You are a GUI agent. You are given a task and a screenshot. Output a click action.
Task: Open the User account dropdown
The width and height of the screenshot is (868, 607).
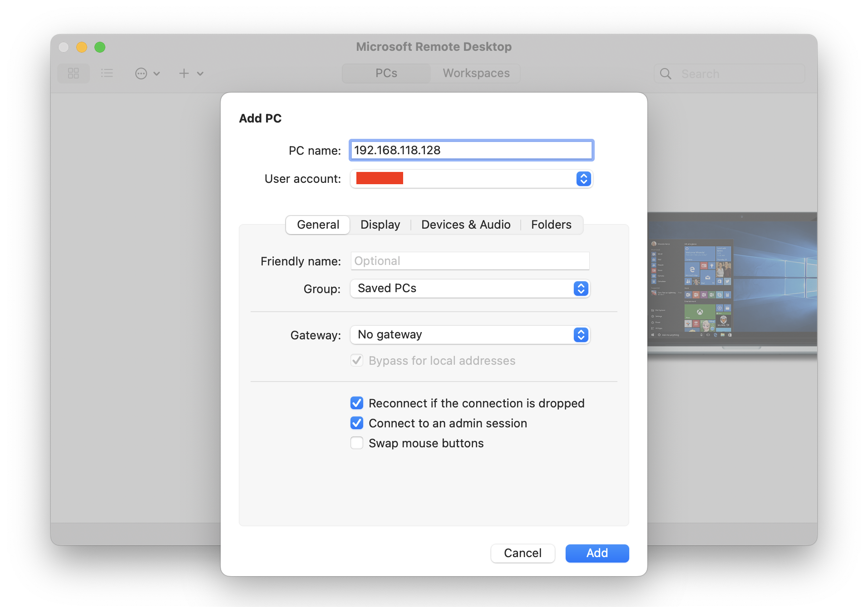click(471, 179)
